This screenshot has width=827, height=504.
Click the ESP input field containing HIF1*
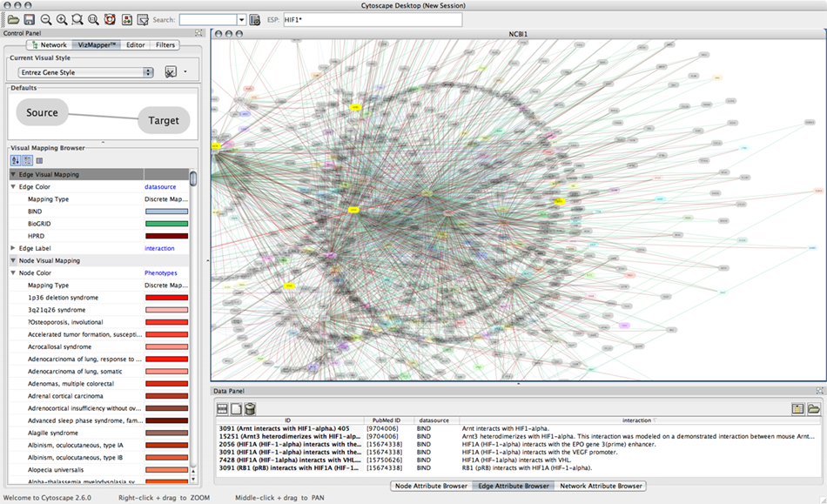[x=373, y=19]
